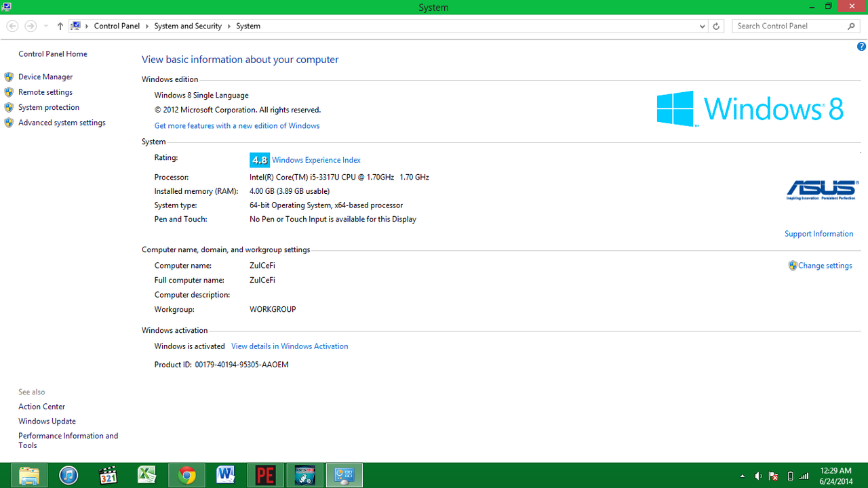This screenshot has width=868, height=488.
Task: Click the computer icon in address bar
Action: click(x=76, y=26)
